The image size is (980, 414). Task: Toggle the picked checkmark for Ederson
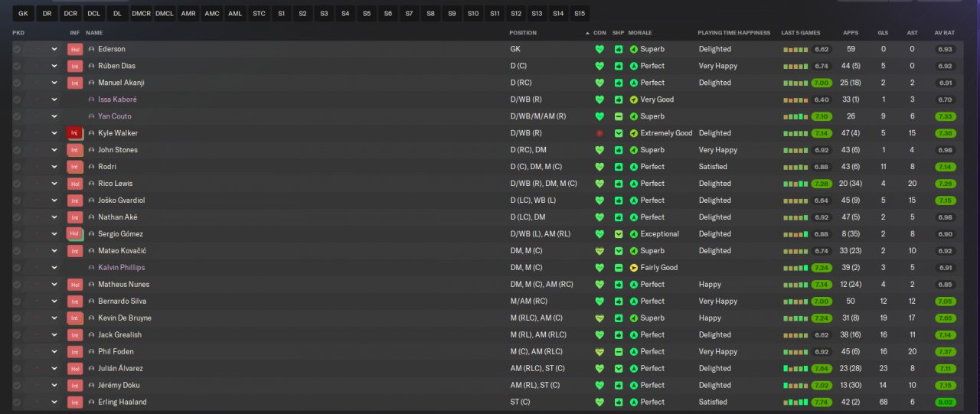(x=17, y=49)
